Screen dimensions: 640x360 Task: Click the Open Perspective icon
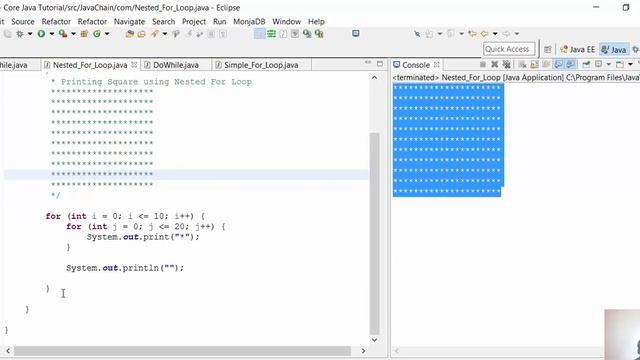pos(548,50)
